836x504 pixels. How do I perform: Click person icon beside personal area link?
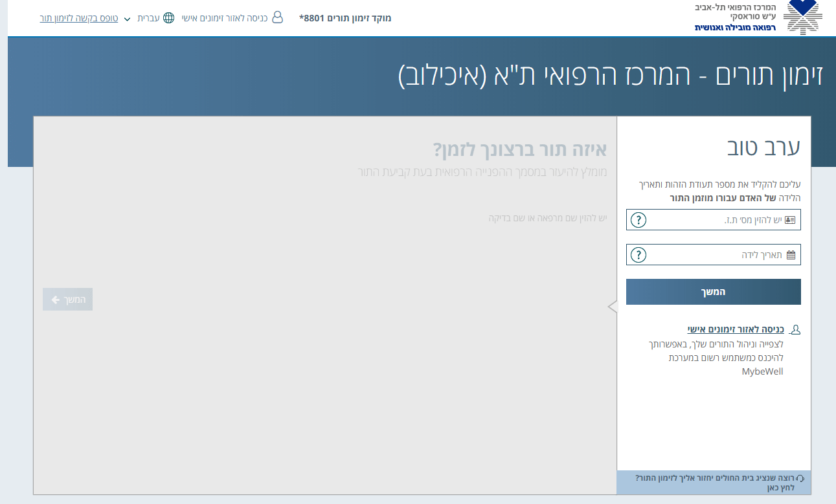click(x=796, y=330)
